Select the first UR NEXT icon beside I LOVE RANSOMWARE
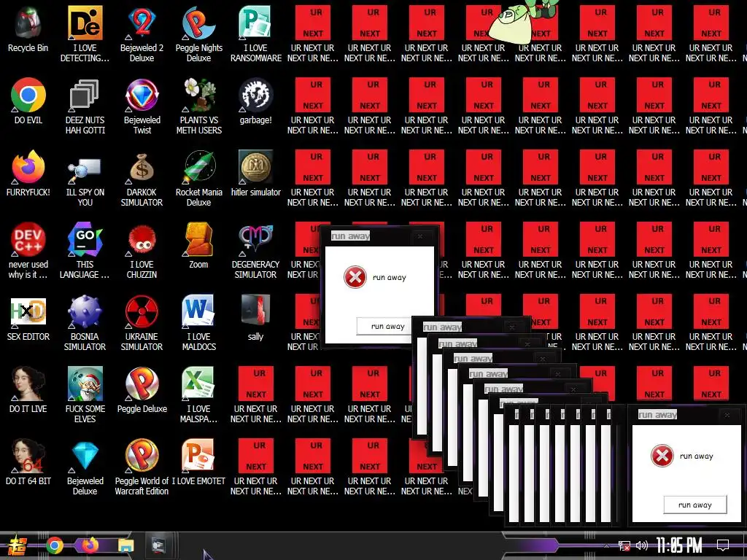Screen dimensions: 747x560 (312, 23)
